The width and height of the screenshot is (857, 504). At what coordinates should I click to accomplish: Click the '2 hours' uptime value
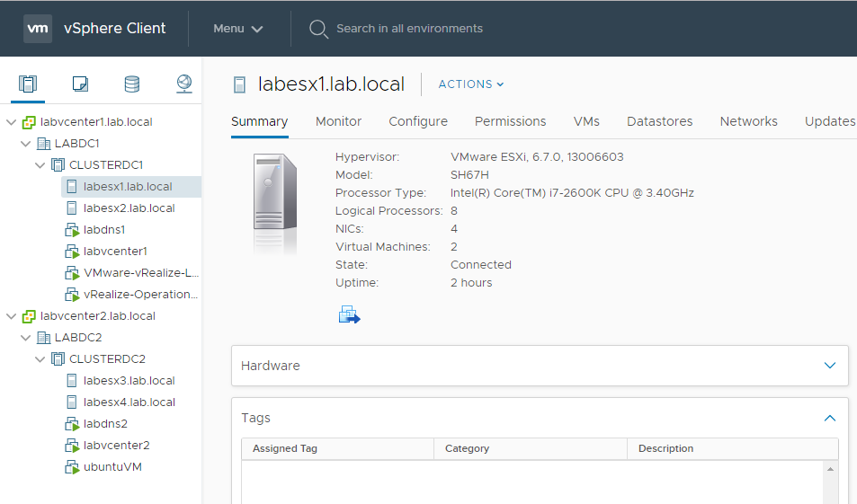tap(471, 283)
